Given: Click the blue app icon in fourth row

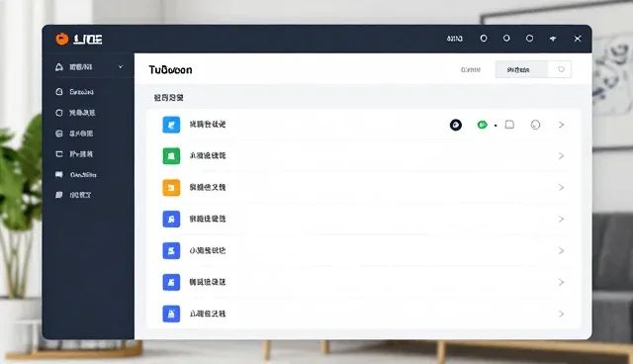Looking at the screenshot, I should point(171,220).
